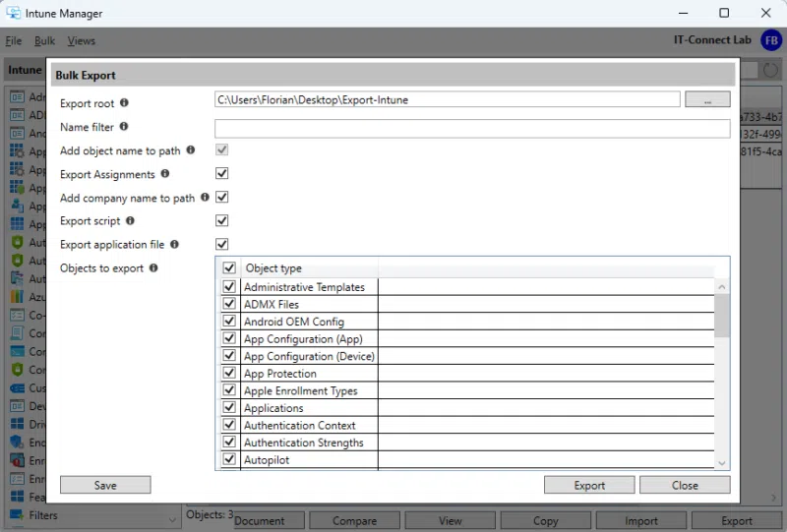Click the info icon beside Add company name to path
This screenshot has width=787, height=532.
pyautogui.click(x=205, y=198)
